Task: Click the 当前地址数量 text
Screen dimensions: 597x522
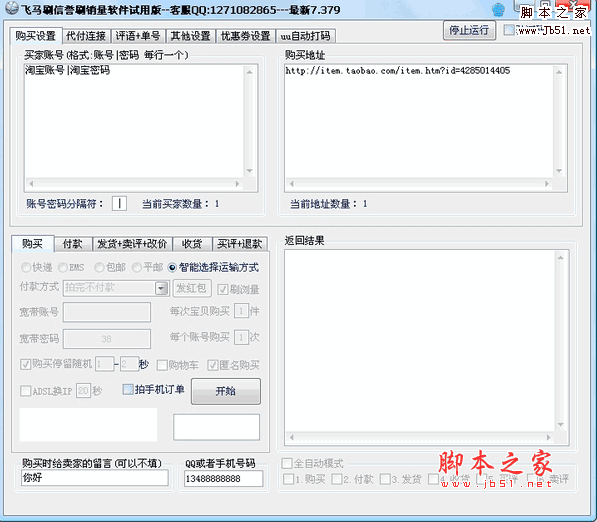Action: click(329, 204)
